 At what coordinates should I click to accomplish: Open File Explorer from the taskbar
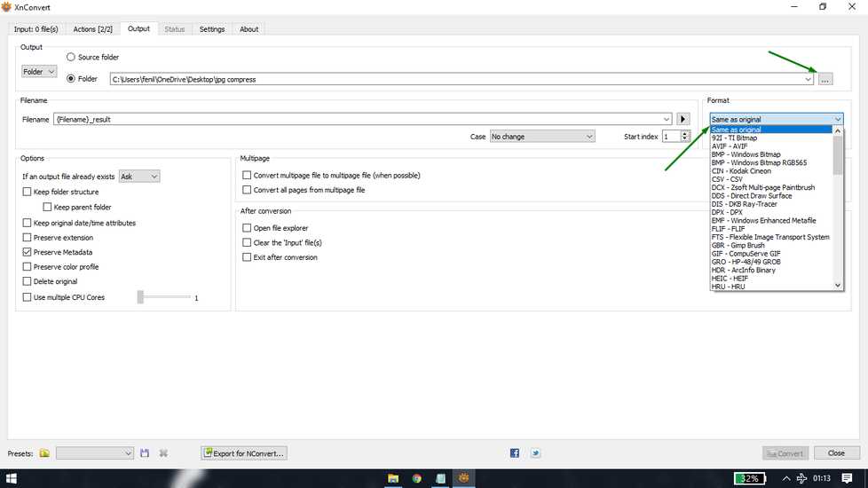pyautogui.click(x=393, y=478)
